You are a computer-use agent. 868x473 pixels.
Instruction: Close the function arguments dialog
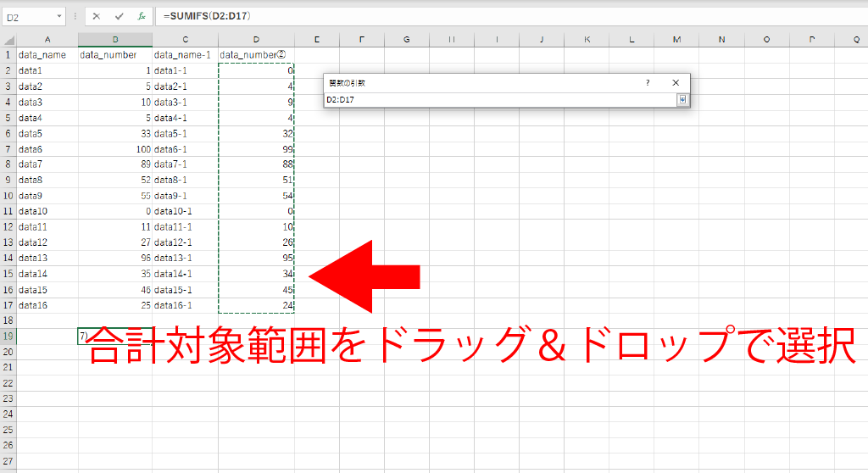pyautogui.click(x=676, y=83)
